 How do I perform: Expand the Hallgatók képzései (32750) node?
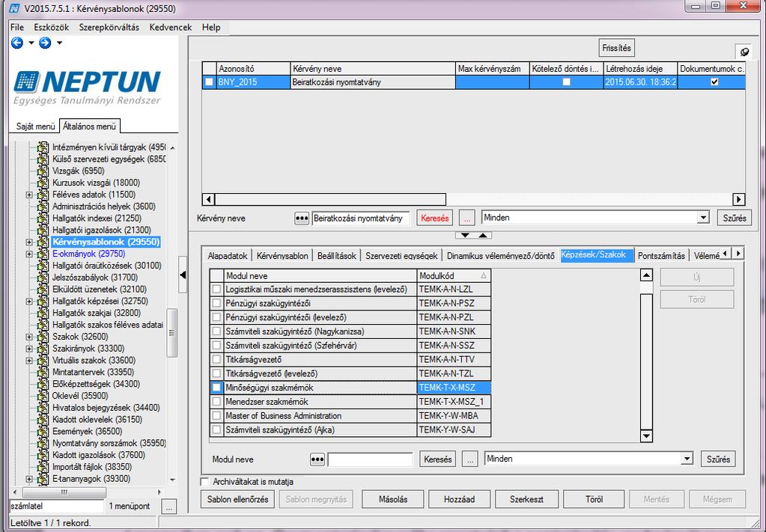(29, 301)
